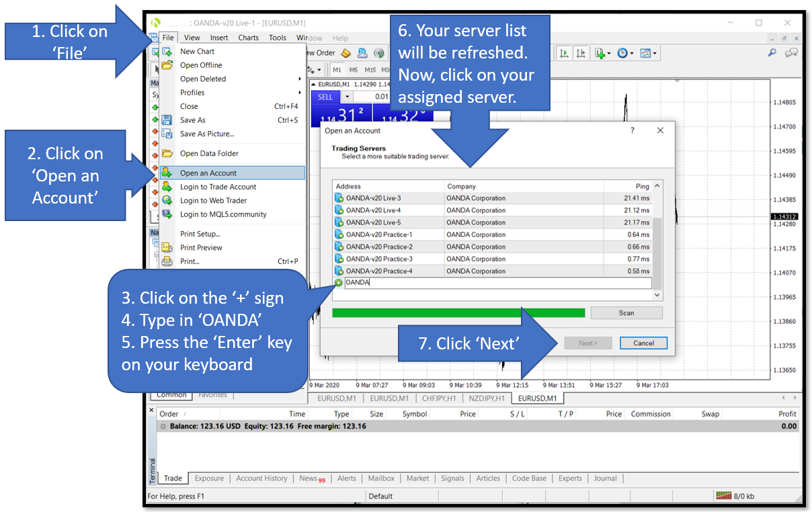Click the search magnifier icon in toolbar
812x512 pixels.
click(772, 53)
